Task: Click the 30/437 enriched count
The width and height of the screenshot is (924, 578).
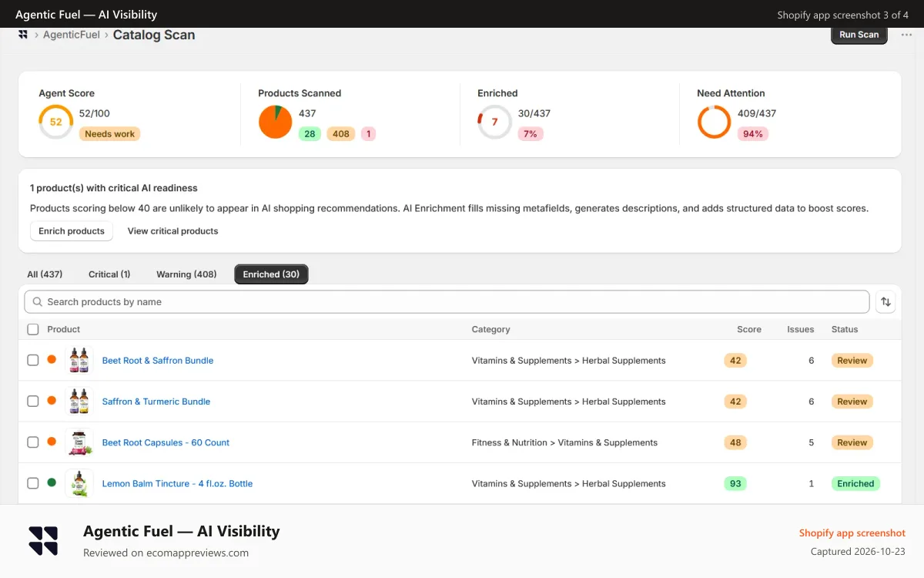Action: pyautogui.click(x=534, y=113)
